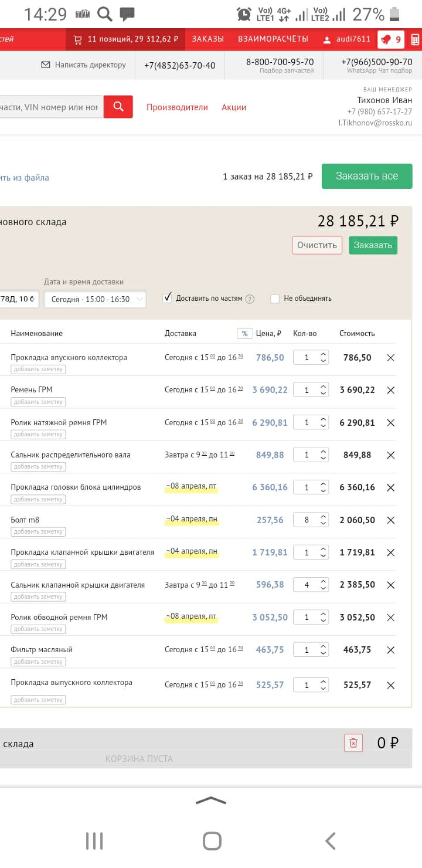Screen dimensions: 422x868
Task: Remove Сальник клапанной крышки двигателя row
Action: pyautogui.click(x=391, y=585)
